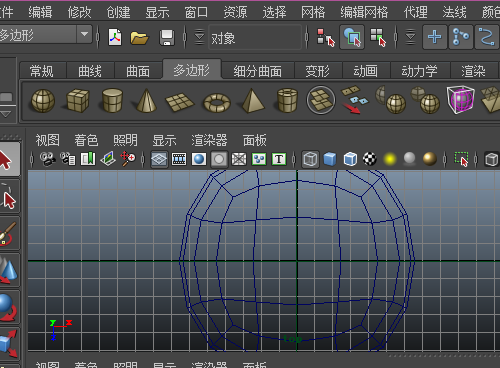Switch to the 常规 shelf tab

tap(42, 71)
